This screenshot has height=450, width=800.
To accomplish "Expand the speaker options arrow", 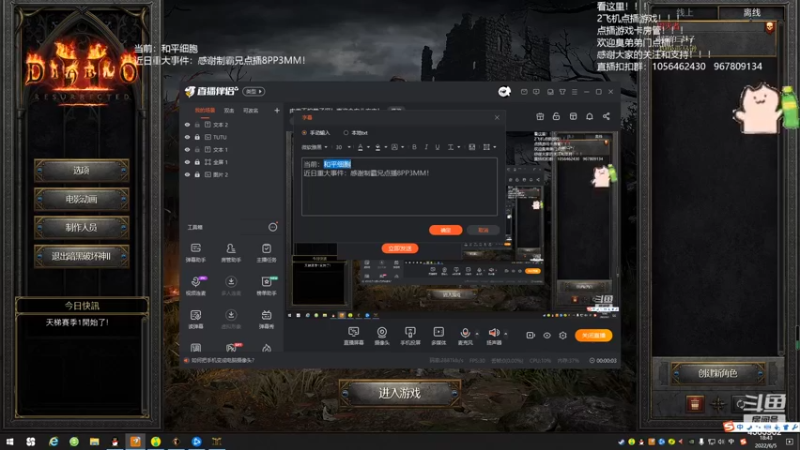I will tap(506, 334).
